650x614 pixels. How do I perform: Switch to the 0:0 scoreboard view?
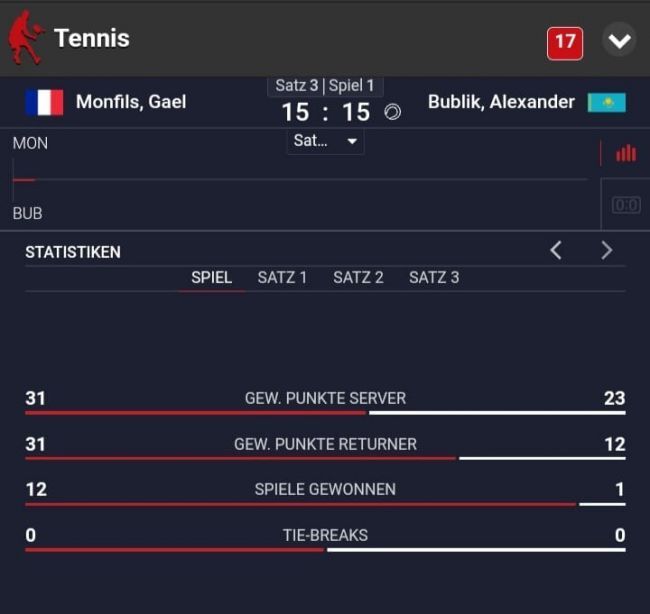coord(626,206)
